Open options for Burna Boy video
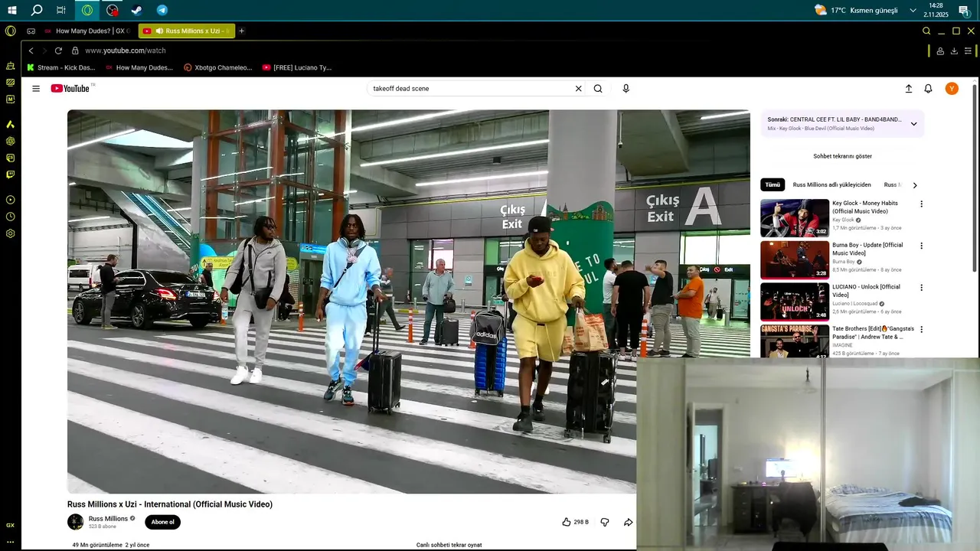The height and width of the screenshot is (551, 980). click(x=921, y=246)
